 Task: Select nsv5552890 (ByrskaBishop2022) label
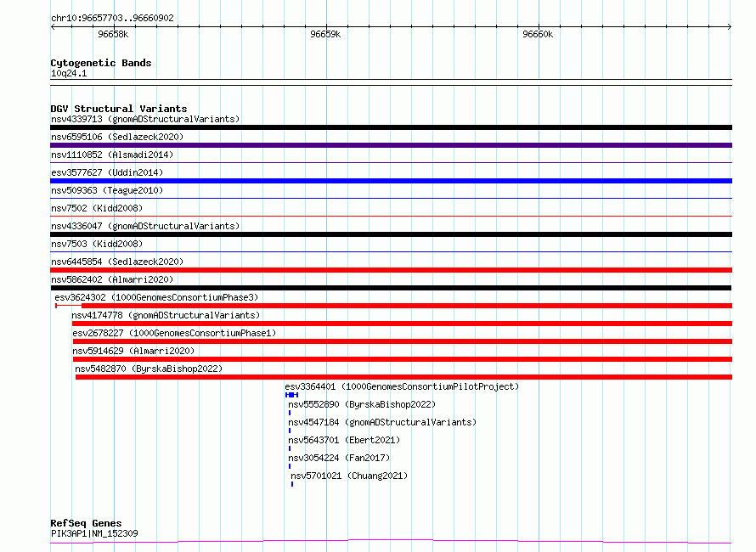[x=362, y=404]
